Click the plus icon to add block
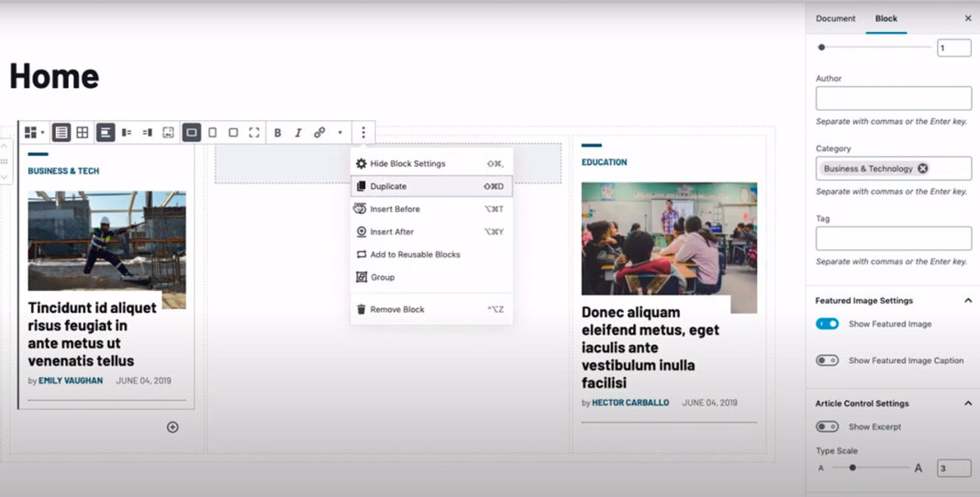 pyautogui.click(x=173, y=427)
